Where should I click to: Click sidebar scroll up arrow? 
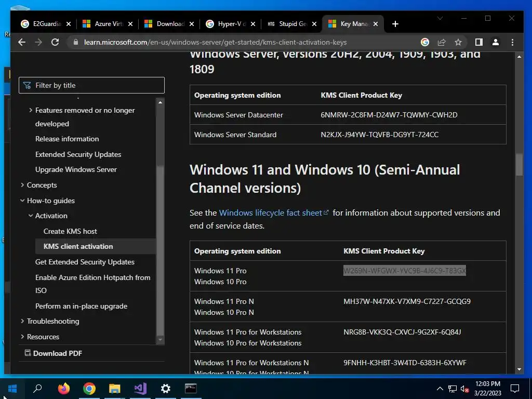point(160,102)
